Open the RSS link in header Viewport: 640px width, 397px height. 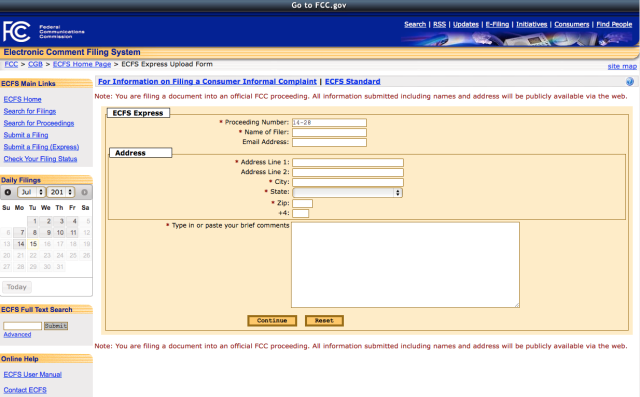coord(440,24)
